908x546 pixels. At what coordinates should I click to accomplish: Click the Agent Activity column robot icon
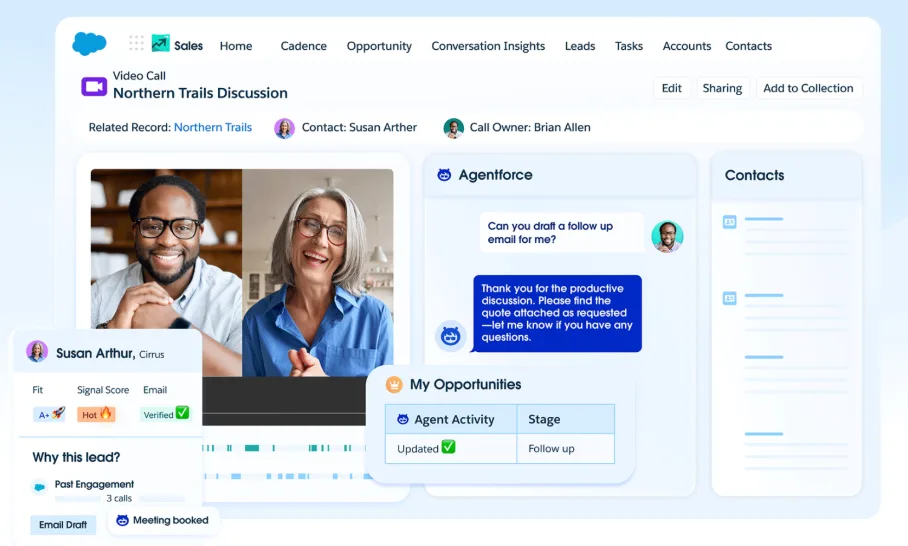(403, 419)
